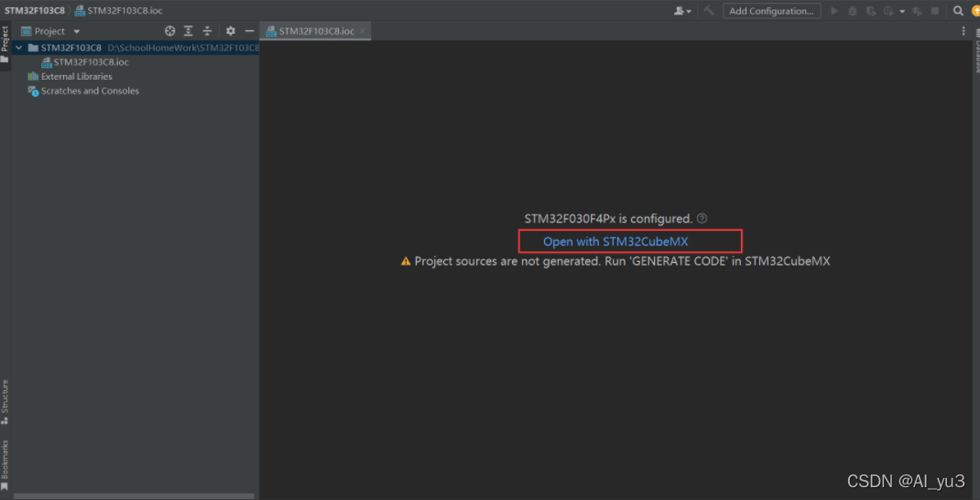Screen dimensions: 980x500
Task: Click the Run play icon
Action: click(x=833, y=11)
